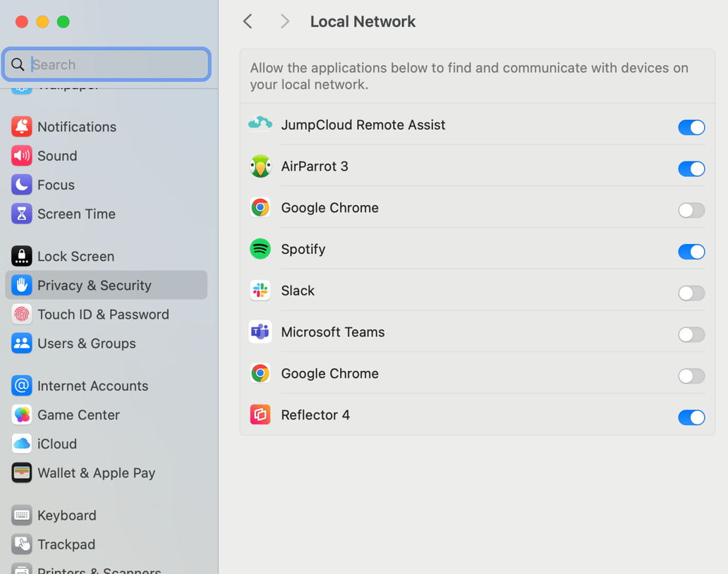Toggle JumpCloud Remote Assist off

pyautogui.click(x=691, y=128)
